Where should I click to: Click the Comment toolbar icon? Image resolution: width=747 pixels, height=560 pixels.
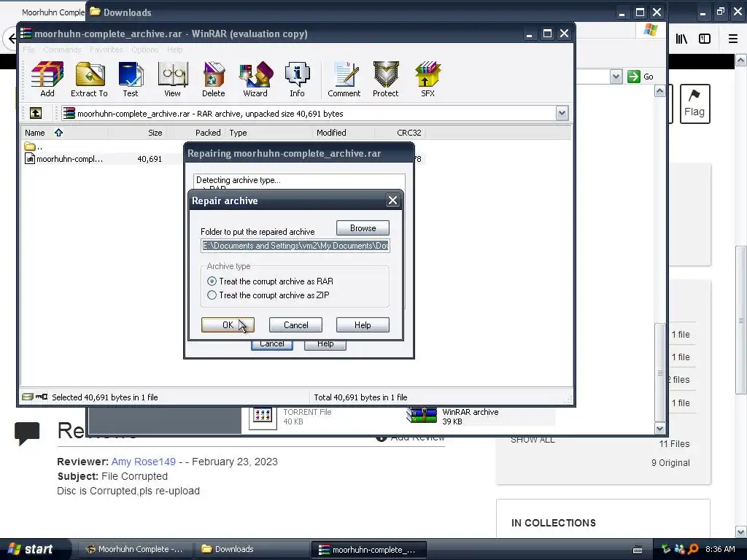(x=344, y=79)
